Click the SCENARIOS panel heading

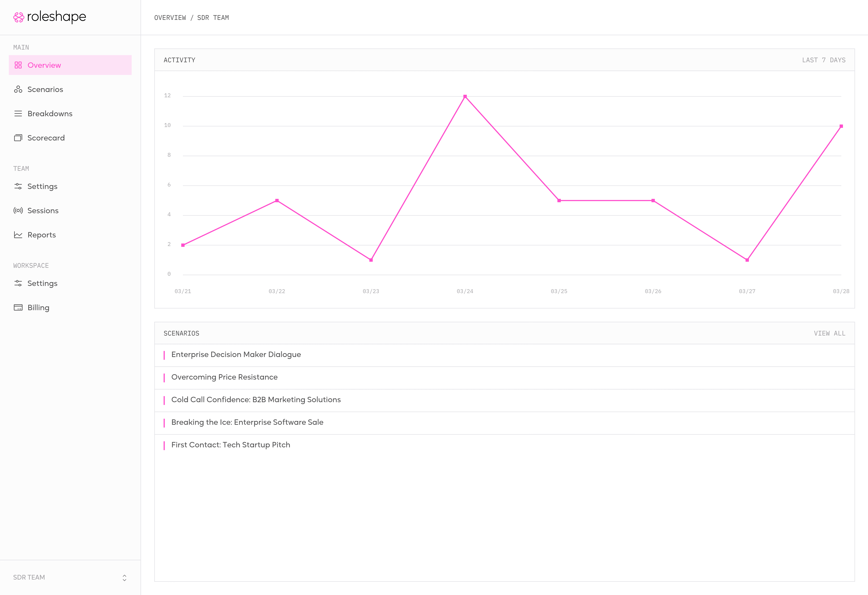(182, 334)
